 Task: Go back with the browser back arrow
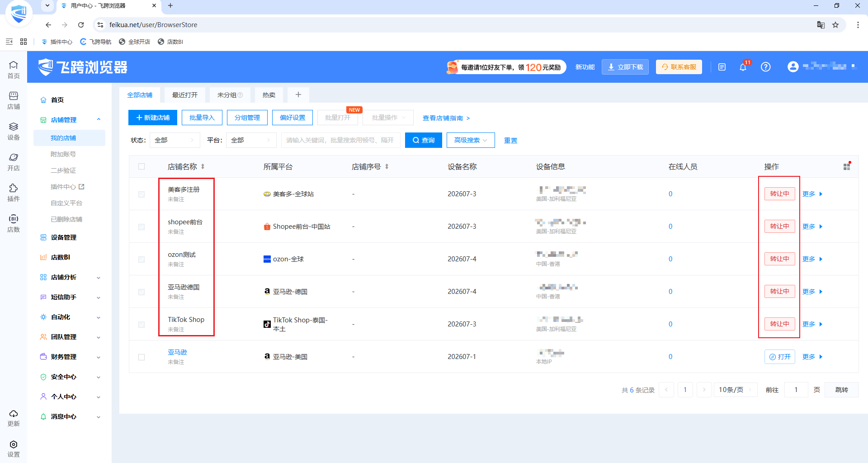(48, 25)
